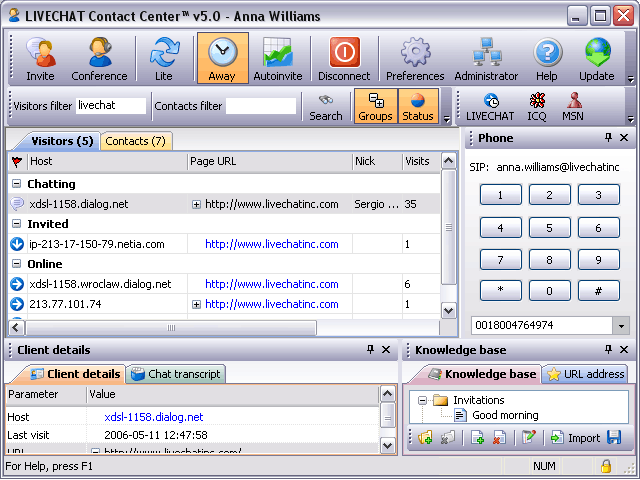Click invited arrow icon for ip-213-17-150-79.netia.com
Viewport: 640px width, 480px height.
17,244
